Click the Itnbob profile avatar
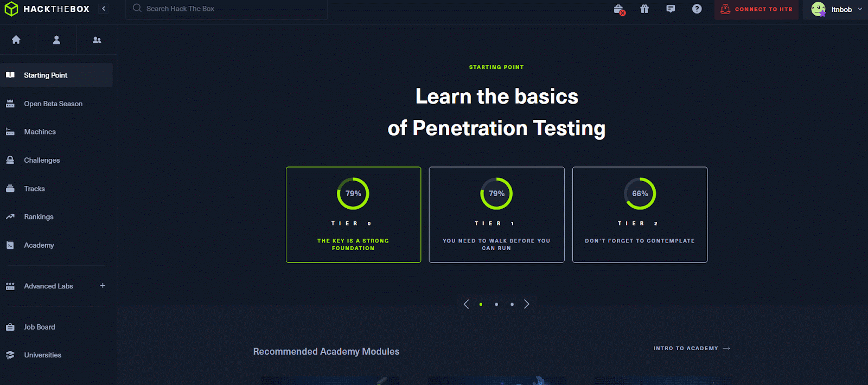Screen dimensions: 868x385 (x=818, y=9)
